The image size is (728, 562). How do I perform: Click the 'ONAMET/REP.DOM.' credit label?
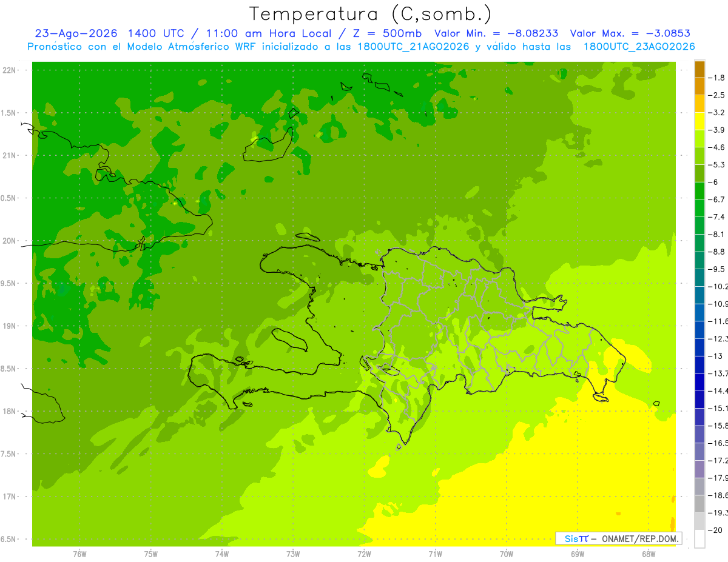[x=640, y=538]
